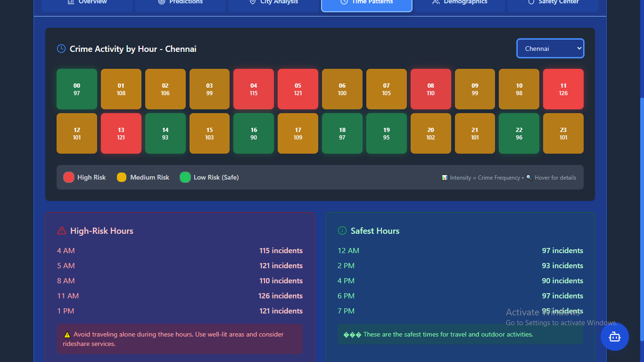Click red hour 08 tile showing 110
644x362 pixels.
tap(431, 89)
